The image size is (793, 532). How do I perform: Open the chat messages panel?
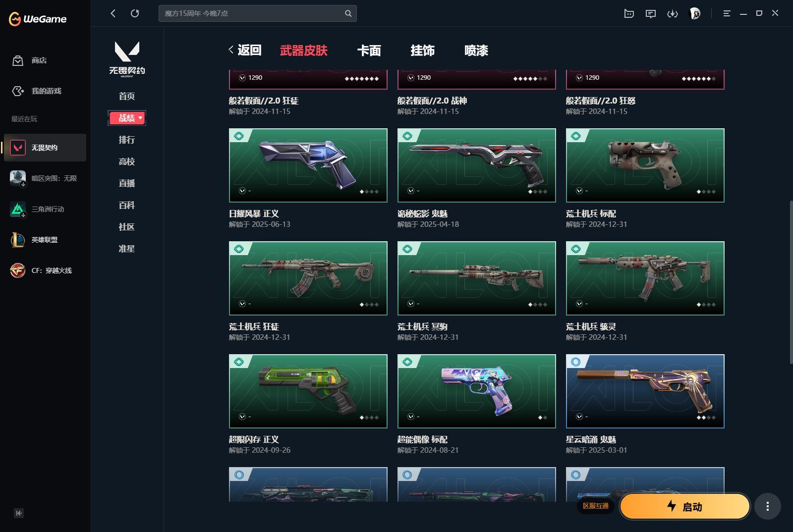tap(651, 13)
